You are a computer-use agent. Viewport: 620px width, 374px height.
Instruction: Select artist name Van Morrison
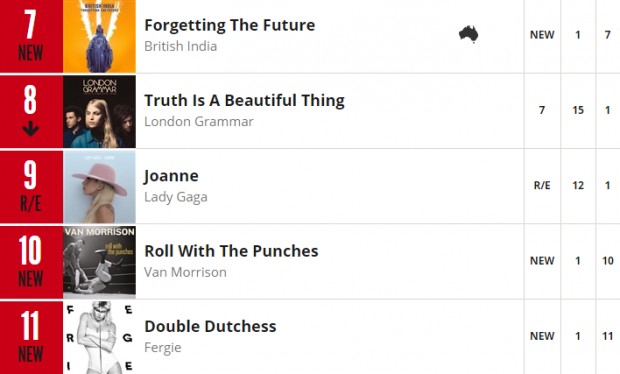[x=185, y=272]
